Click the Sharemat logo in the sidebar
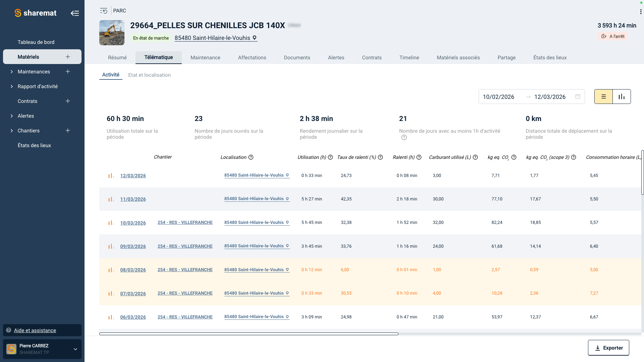The width and height of the screenshot is (644, 362). pyautogui.click(x=35, y=13)
